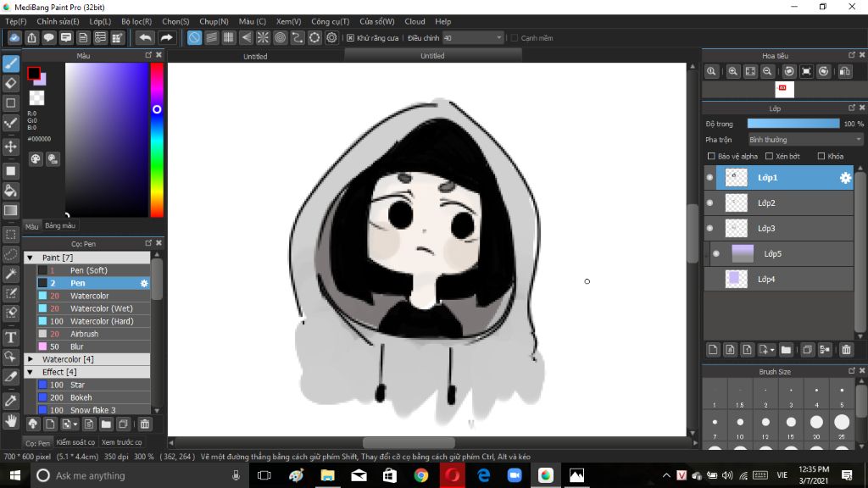Screen dimensions: 868x488
Task: Create a new folder in the layer panel
Action: coord(786,350)
